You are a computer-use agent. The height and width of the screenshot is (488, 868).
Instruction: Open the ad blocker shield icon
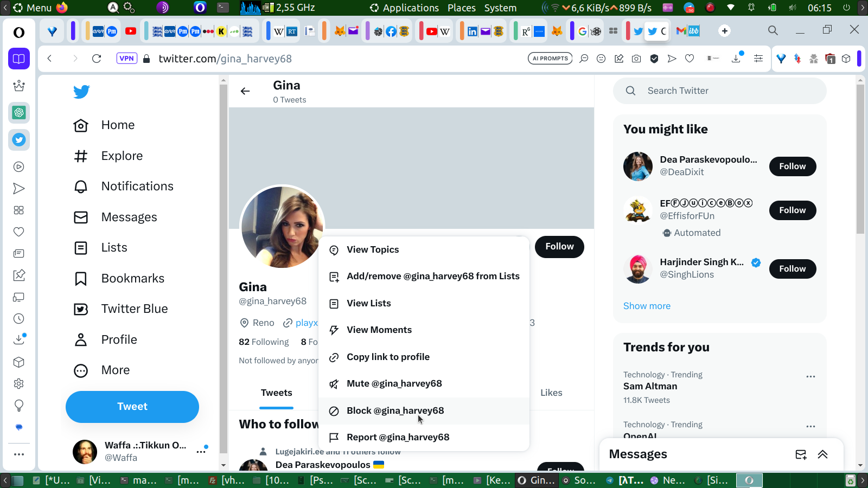click(x=654, y=59)
